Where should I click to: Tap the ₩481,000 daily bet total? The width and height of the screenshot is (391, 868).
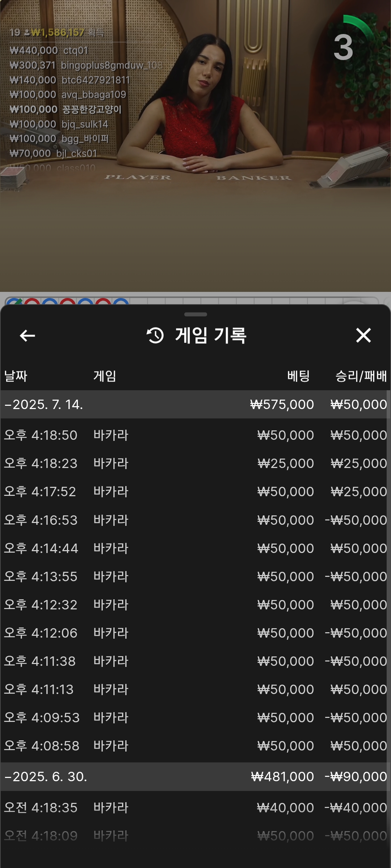point(282,776)
